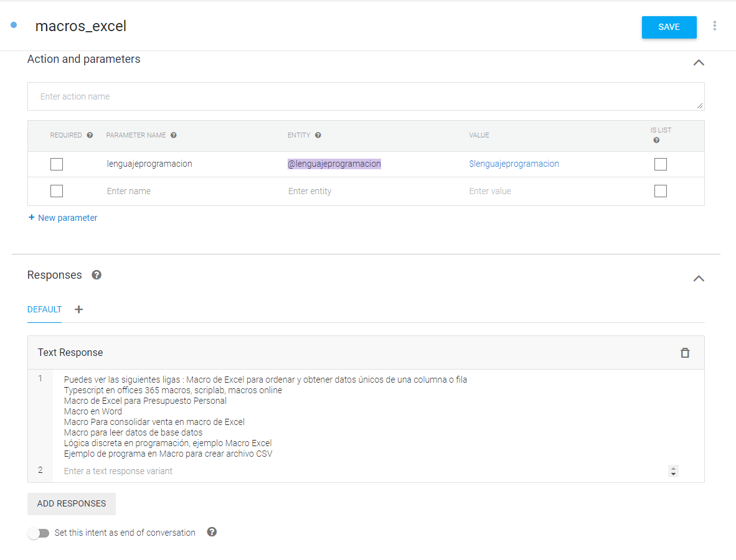This screenshot has height=560, width=736.
Task: Click the Enter action name field
Action: (366, 96)
